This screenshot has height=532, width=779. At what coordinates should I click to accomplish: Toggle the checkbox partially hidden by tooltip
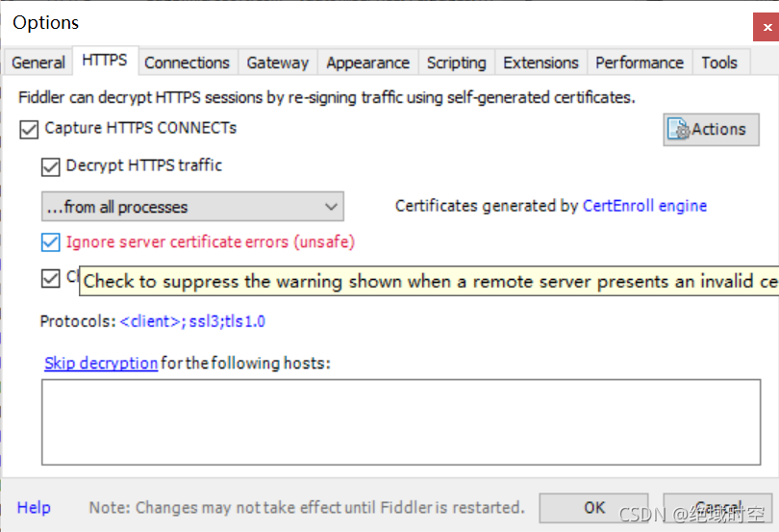pyautogui.click(x=50, y=279)
